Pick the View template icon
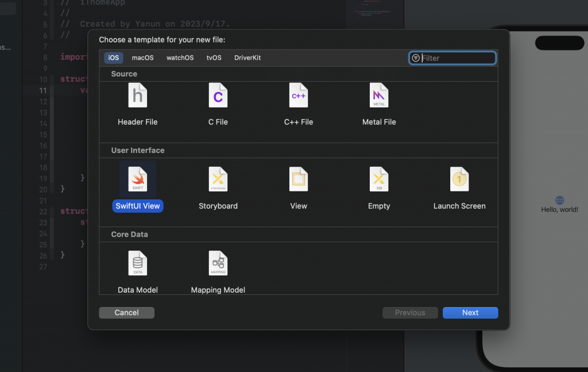 point(299,179)
